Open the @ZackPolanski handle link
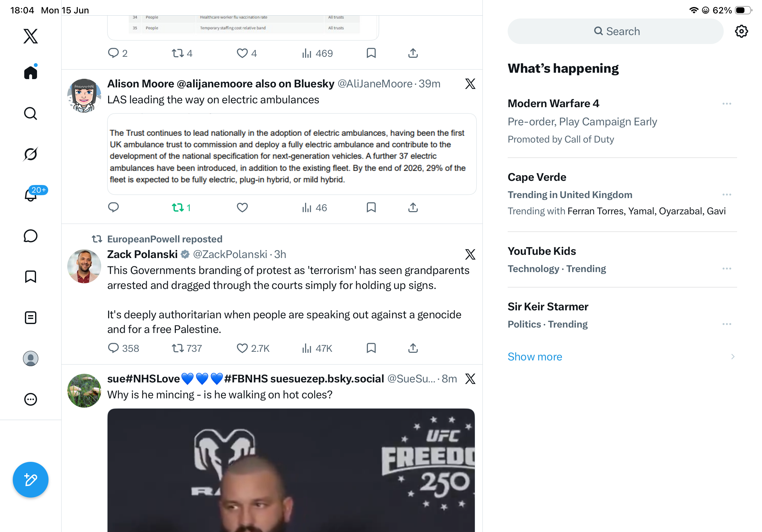This screenshot has width=762, height=532. click(x=230, y=255)
